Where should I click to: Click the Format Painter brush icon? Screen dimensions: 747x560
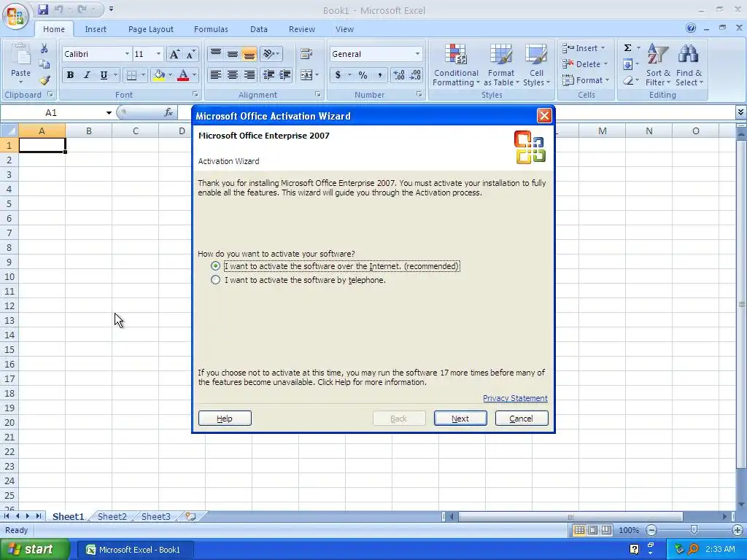pyautogui.click(x=44, y=80)
